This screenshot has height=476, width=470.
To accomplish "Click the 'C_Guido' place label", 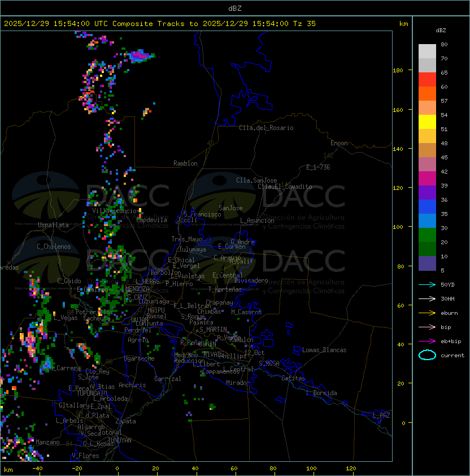I will (69, 281).
